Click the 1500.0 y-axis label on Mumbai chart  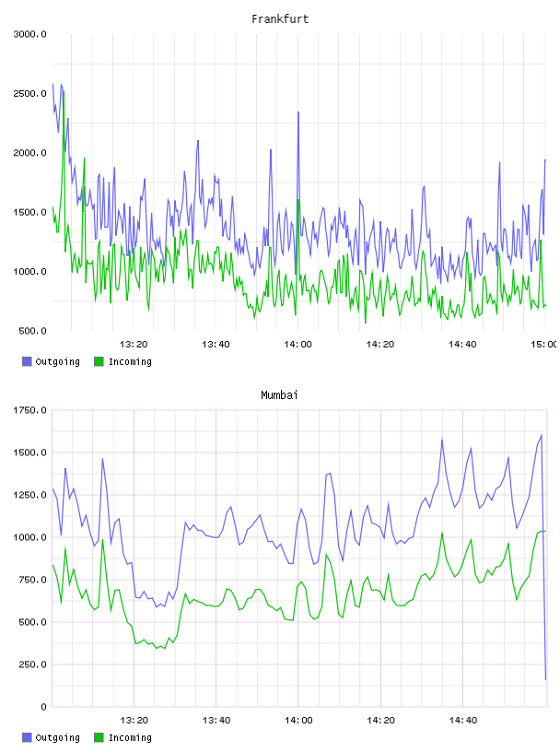pyautogui.click(x=29, y=452)
